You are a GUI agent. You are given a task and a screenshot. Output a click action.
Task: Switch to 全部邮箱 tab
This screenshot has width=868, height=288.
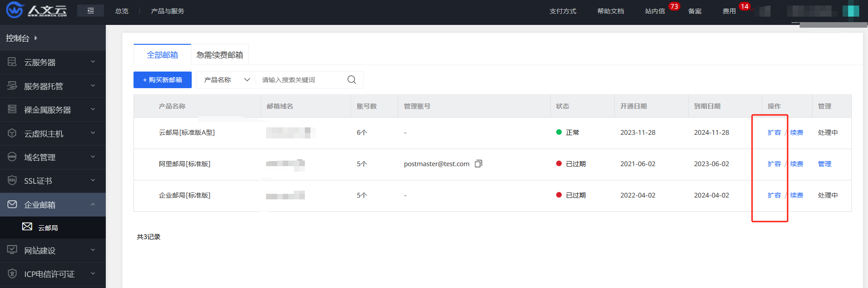pos(162,55)
